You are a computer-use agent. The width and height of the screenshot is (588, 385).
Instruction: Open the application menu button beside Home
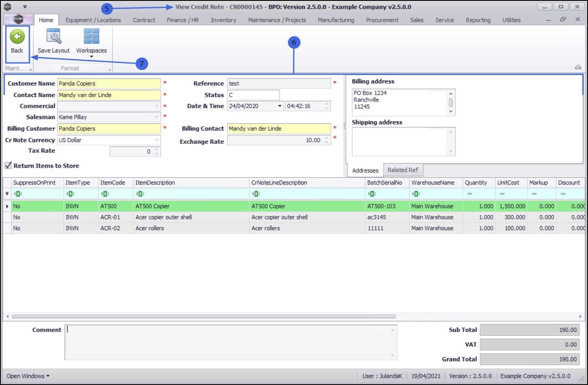[x=18, y=19]
